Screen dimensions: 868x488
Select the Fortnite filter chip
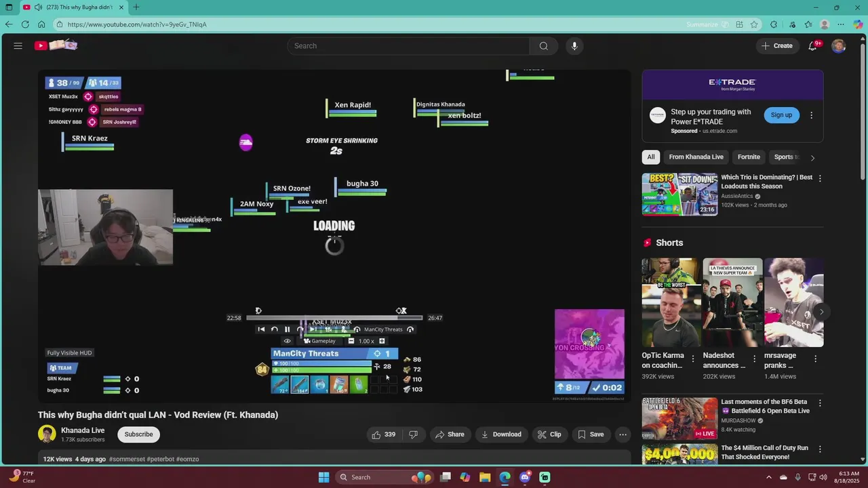click(x=749, y=157)
